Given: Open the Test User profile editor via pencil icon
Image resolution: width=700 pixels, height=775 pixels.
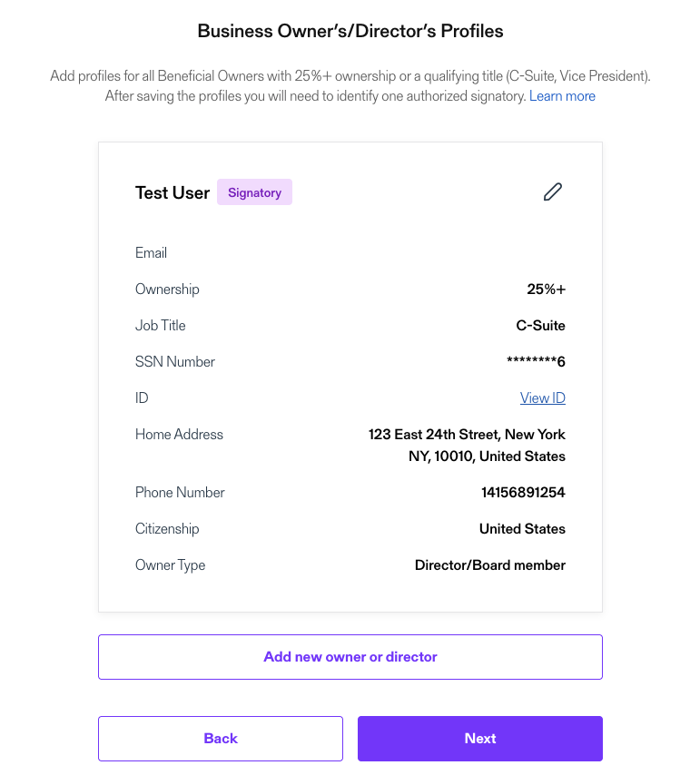Looking at the screenshot, I should (x=553, y=191).
